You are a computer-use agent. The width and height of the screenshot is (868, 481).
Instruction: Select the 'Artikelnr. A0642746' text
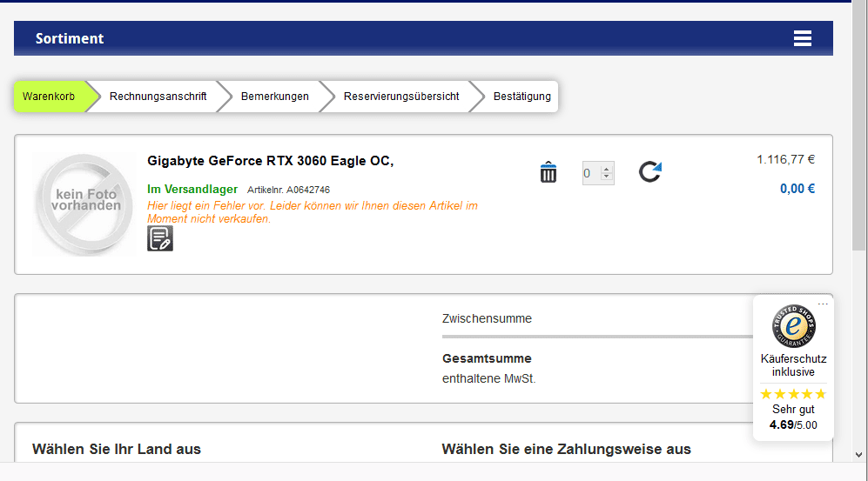(x=288, y=190)
